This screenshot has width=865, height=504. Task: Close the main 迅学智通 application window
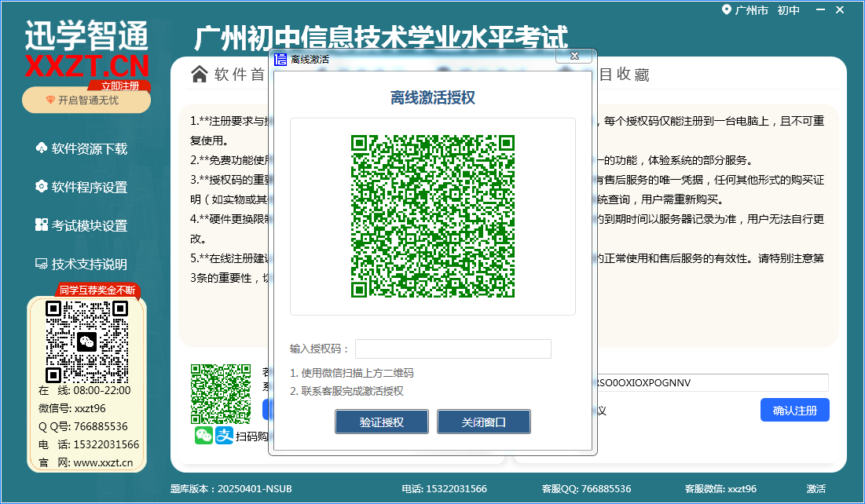[840, 10]
